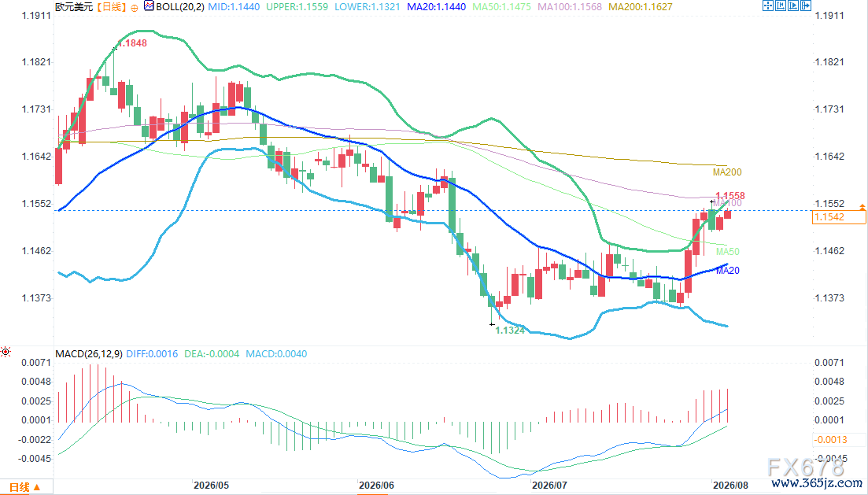
Task: Click the DEA:-0.0004 readout
Action: click(x=212, y=354)
